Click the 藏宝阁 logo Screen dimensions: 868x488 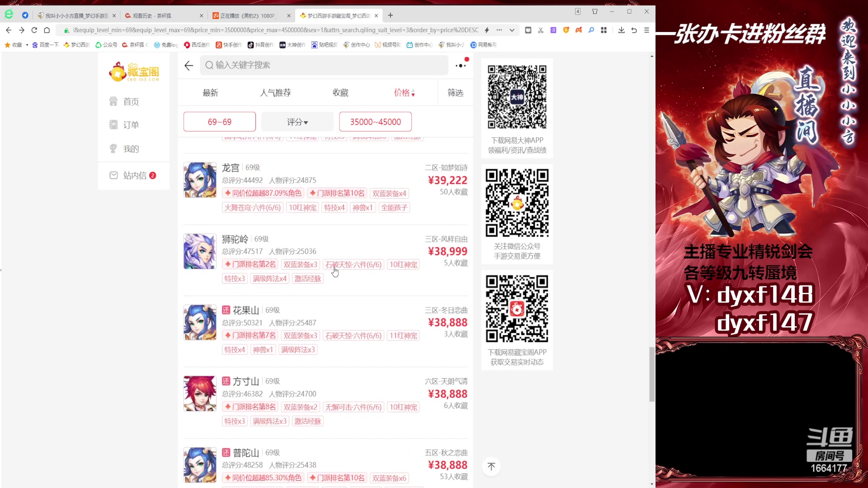(x=134, y=72)
